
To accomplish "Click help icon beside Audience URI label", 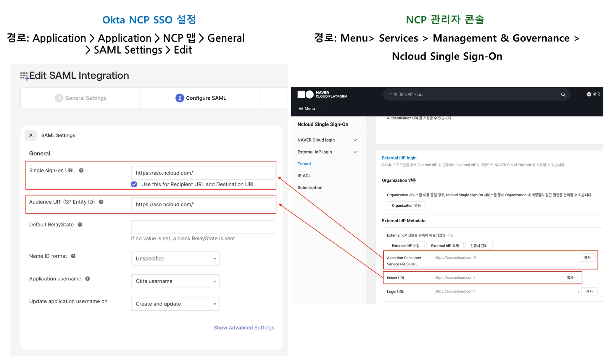I will (x=101, y=202).
